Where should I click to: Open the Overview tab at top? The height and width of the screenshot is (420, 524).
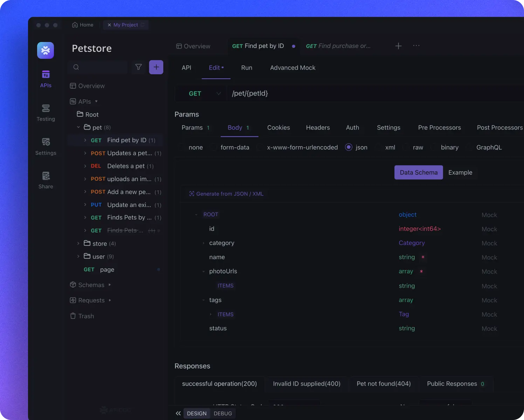coord(193,46)
